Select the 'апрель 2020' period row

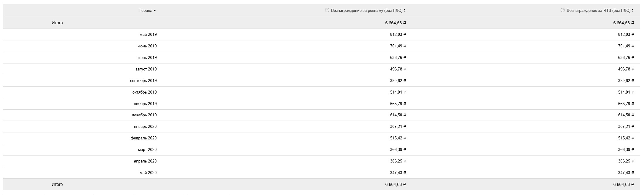145,161
